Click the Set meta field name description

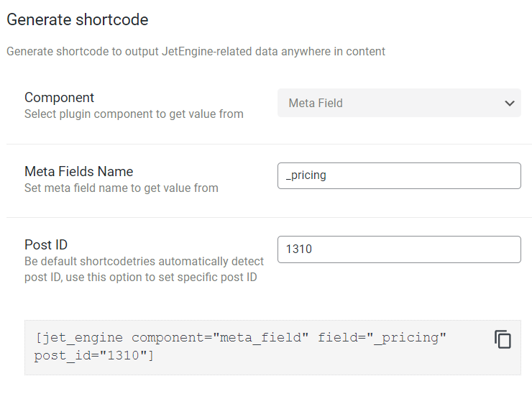coord(121,188)
